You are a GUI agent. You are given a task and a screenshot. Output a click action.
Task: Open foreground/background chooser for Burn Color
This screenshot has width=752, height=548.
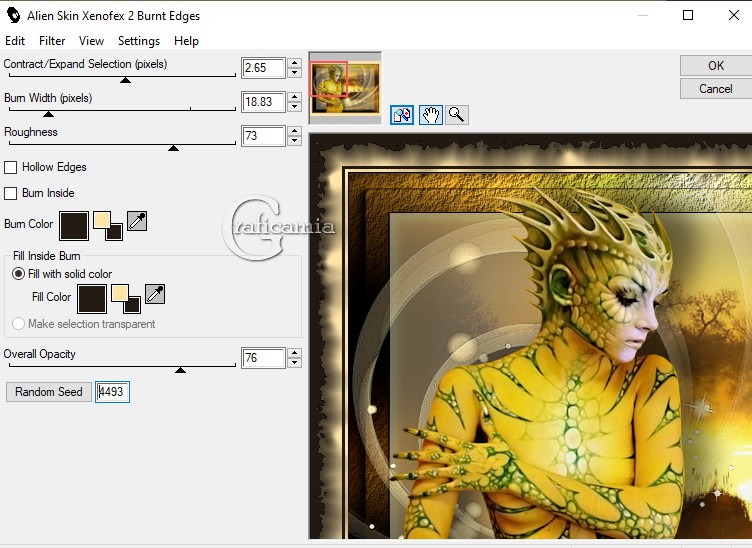point(108,225)
